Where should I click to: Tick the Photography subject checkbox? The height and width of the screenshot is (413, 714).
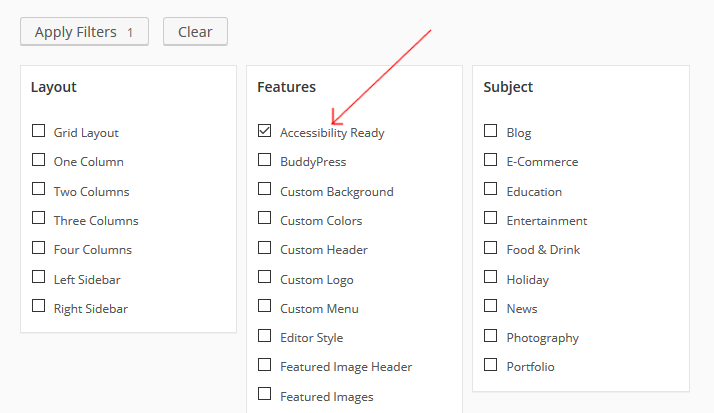[x=491, y=336]
